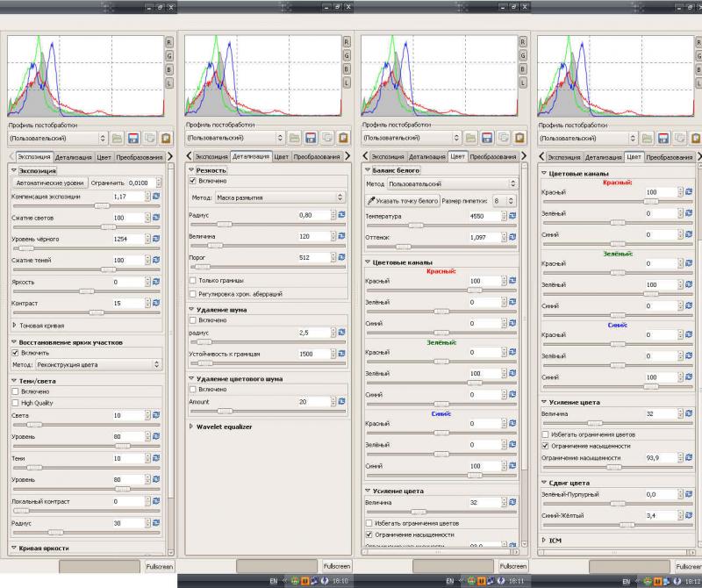Open Детализация tab in the Экспозиция settings panel
702x588 pixels.
pyautogui.click(x=74, y=158)
